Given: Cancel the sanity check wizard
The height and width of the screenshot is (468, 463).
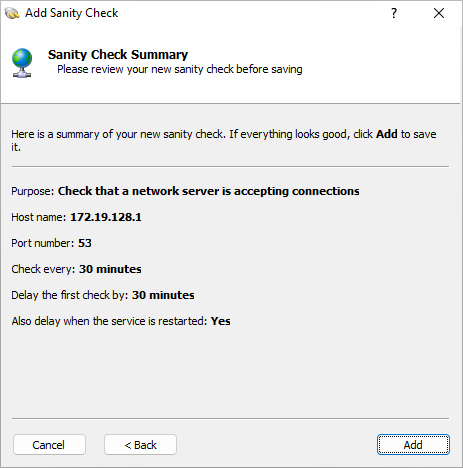Looking at the screenshot, I should click(x=49, y=445).
